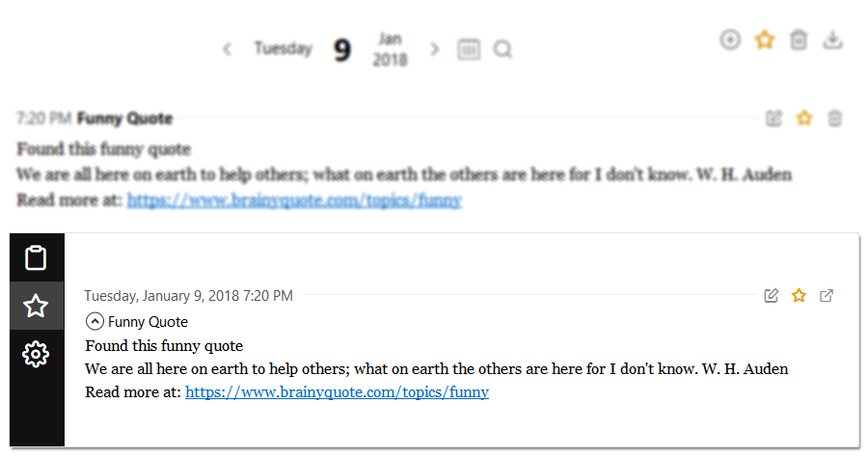Remove star from favorited Funny Quote
Viewport: 868px width, 457px height.
[x=799, y=295]
